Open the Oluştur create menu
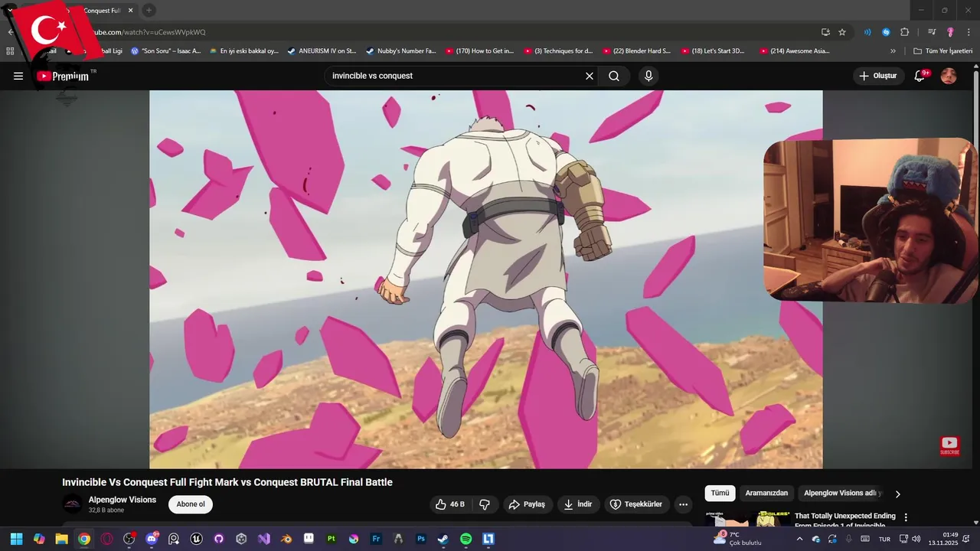980x551 pixels. click(x=877, y=76)
